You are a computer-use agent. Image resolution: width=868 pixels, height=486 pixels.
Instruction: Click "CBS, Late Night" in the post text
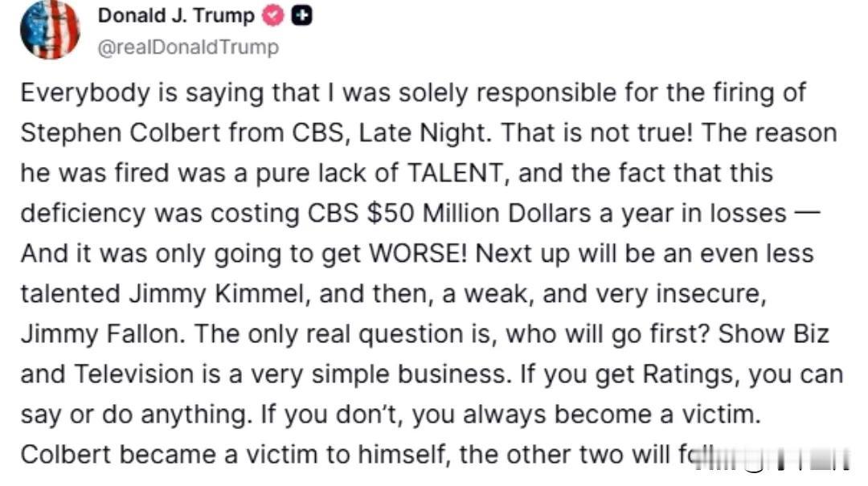[x=391, y=133]
